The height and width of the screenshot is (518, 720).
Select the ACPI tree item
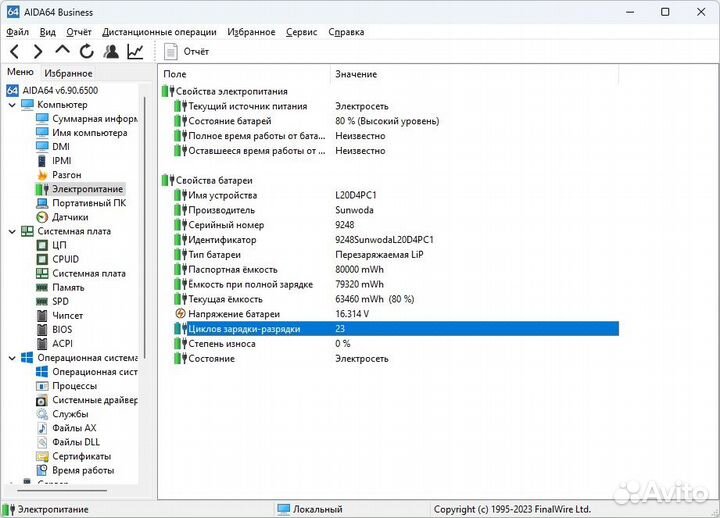[62, 343]
